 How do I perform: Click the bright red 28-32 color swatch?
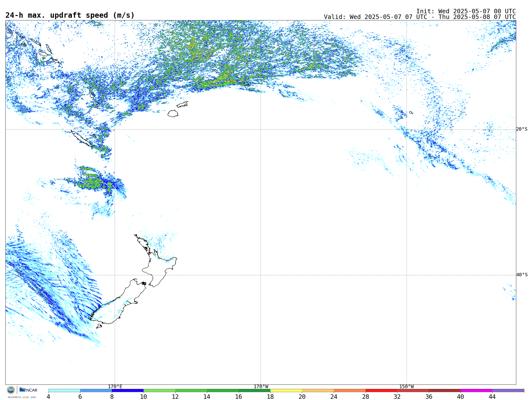coord(381,391)
